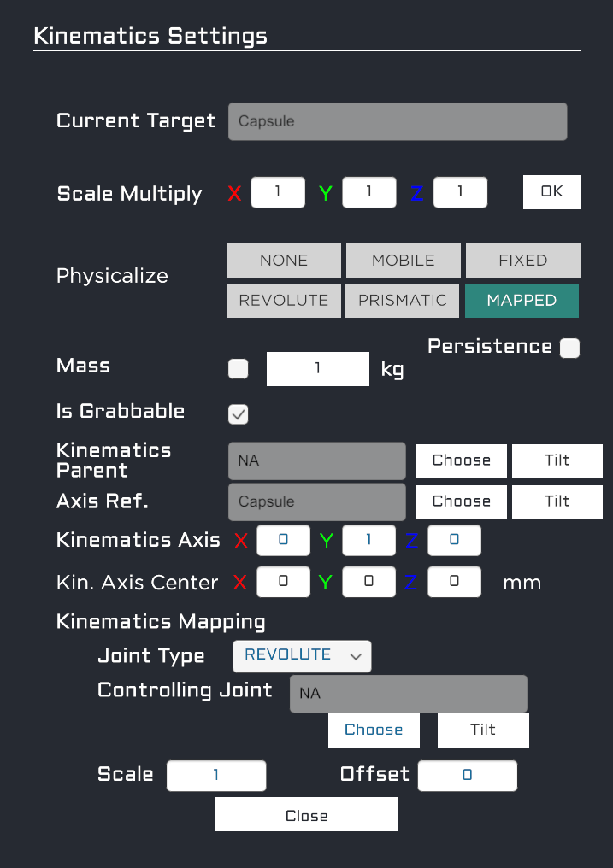
Task: Click the Offset input field
Action: point(467,776)
